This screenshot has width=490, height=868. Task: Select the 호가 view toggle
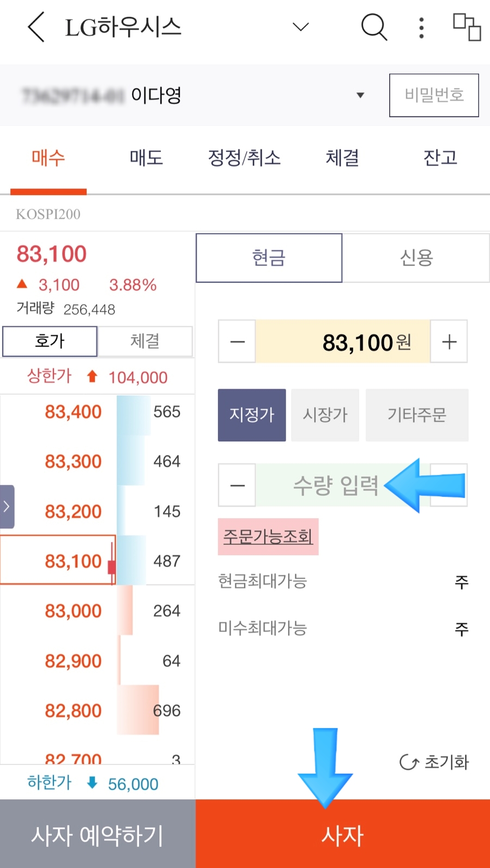(50, 341)
